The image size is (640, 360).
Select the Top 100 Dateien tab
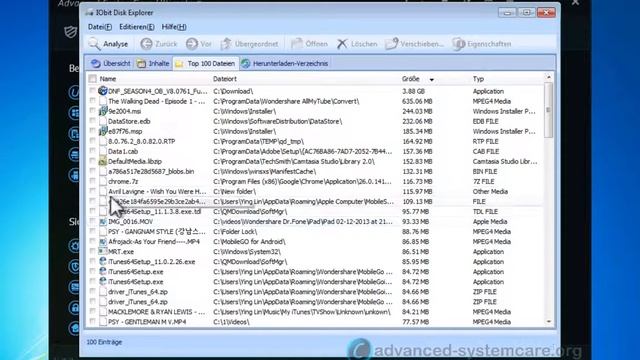206,63
